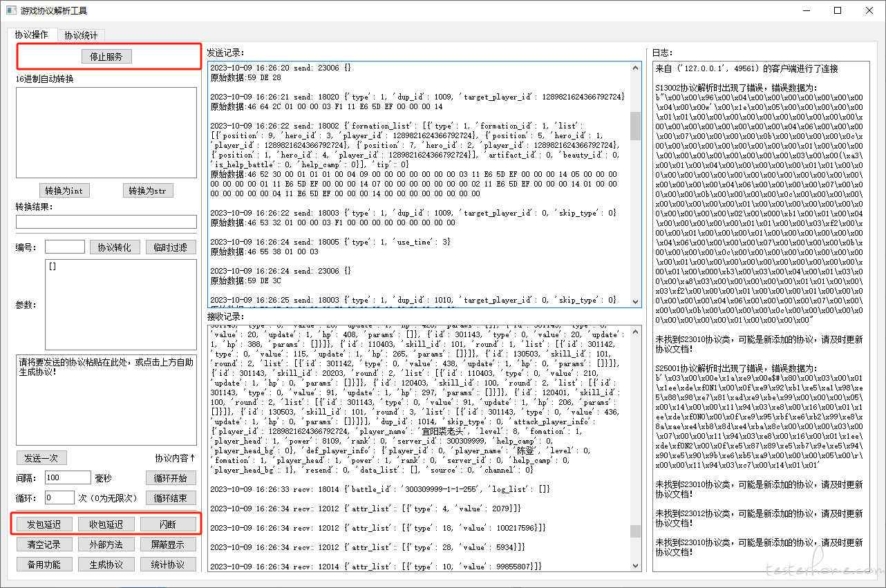886x588 pixels.
Task: Click the 接收记录 scrollbar down arrow
Action: pos(635,566)
